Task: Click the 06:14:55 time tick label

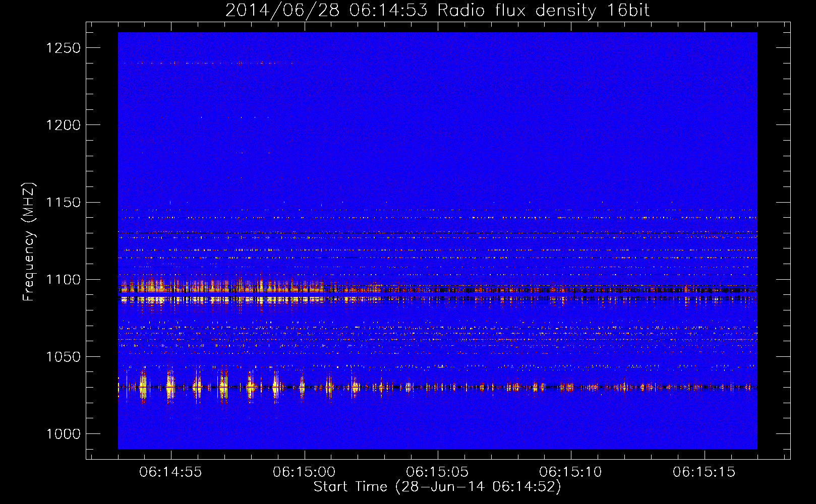Action: pyautogui.click(x=171, y=472)
